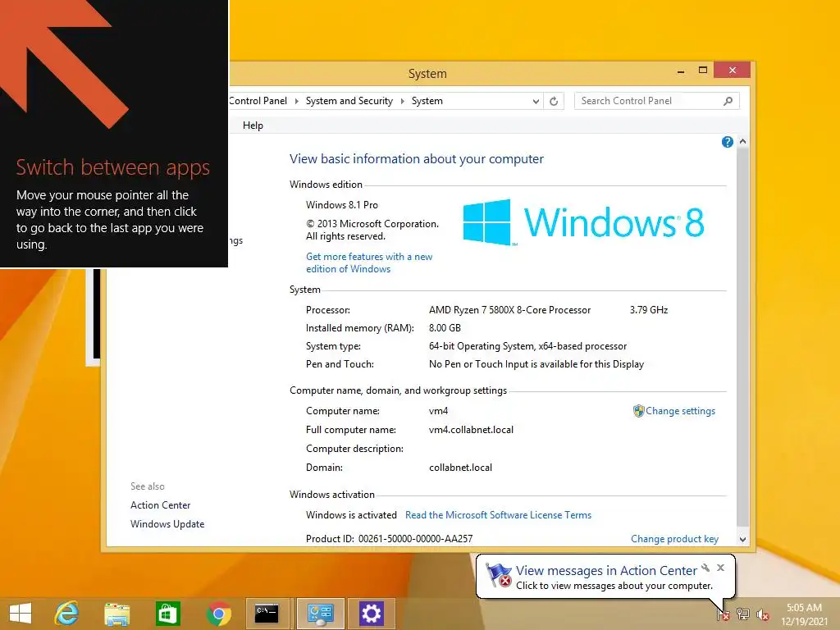Click the AMD Ryzen 7 5800X processor value
The width and height of the screenshot is (840, 630).
pyautogui.click(x=509, y=309)
